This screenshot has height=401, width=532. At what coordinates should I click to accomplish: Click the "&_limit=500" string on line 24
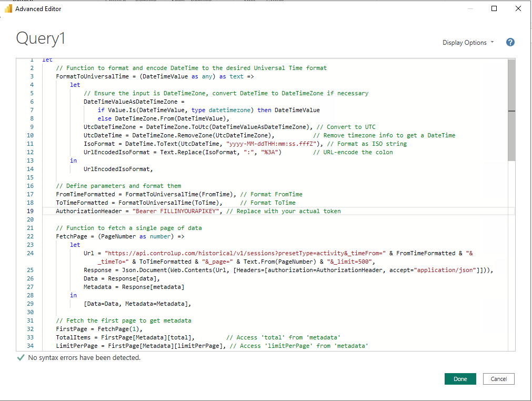point(349,262)
